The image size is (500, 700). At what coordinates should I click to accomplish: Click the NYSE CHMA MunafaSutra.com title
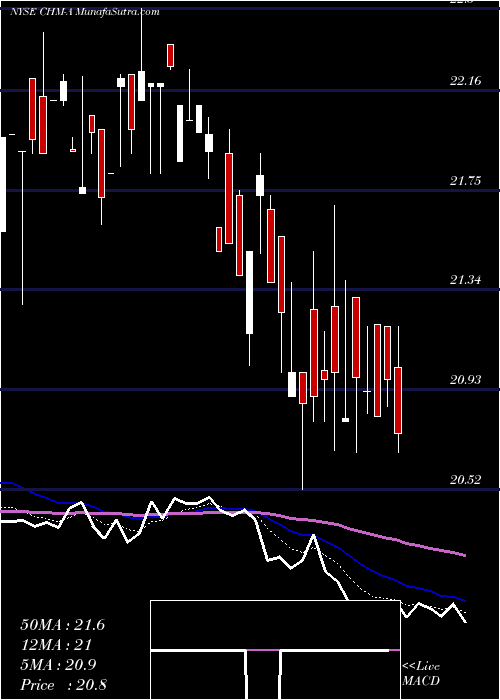(85, 12)
